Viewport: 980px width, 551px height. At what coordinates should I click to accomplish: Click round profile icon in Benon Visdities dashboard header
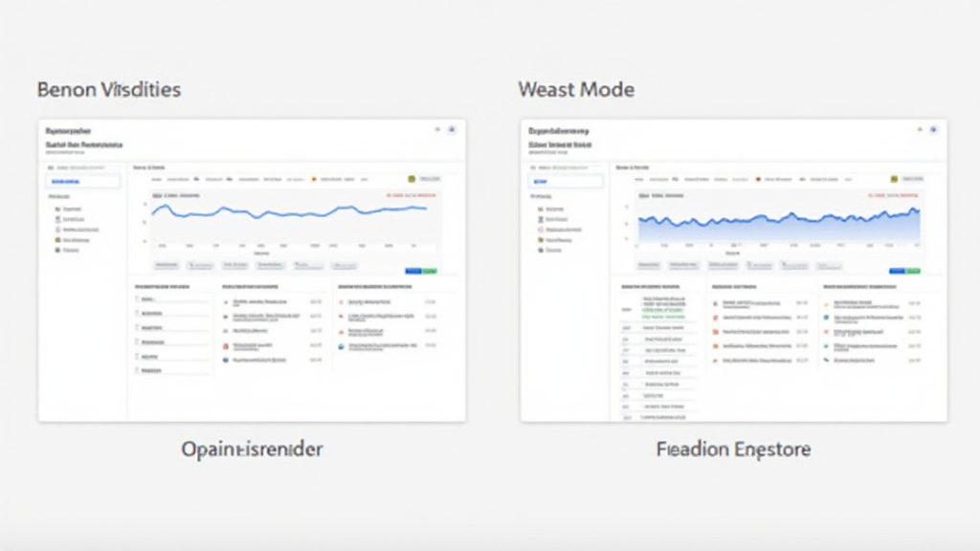(452, 129)
